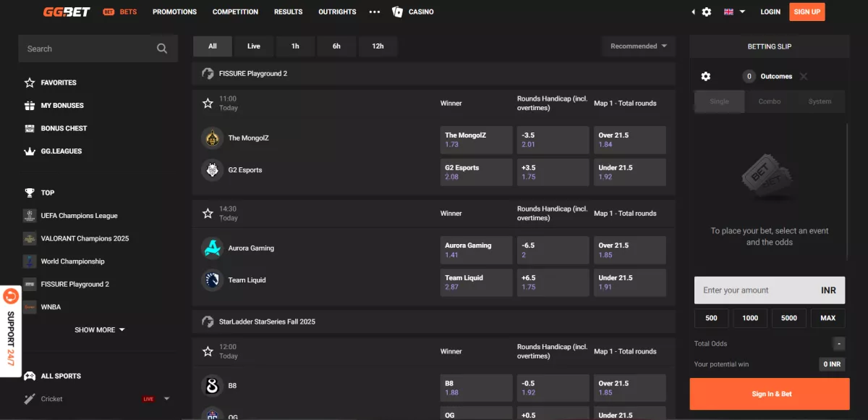Click the search magnifier icon
Image resolution: width=868 pixels, height=420 pixels.
pos(162,49)
